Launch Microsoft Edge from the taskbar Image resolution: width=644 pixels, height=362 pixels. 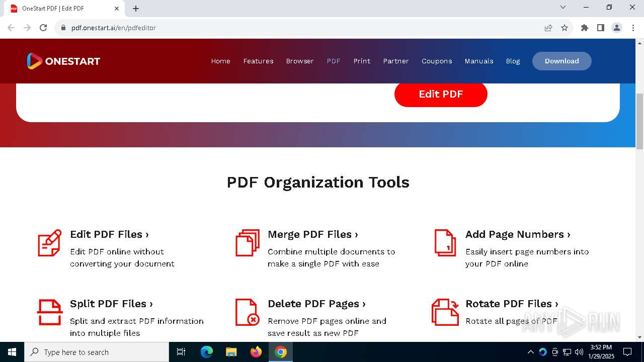207,352
